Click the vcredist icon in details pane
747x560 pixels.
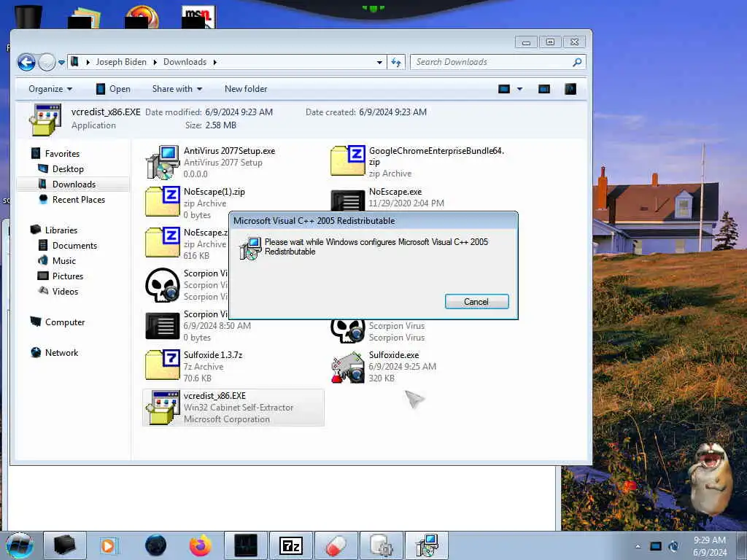[x=46, y=120]
